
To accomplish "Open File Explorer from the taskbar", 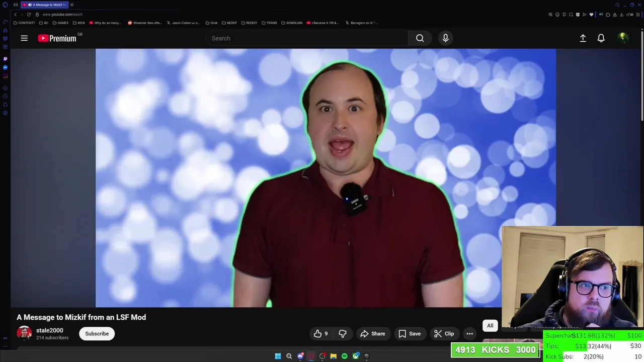I will point(333,356).
